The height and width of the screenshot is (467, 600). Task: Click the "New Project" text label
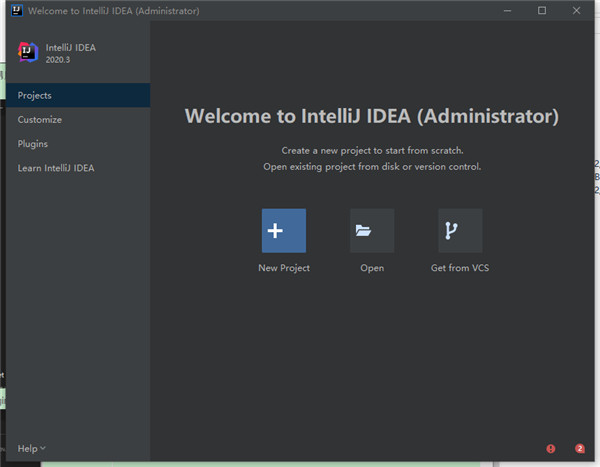point(284,268)
